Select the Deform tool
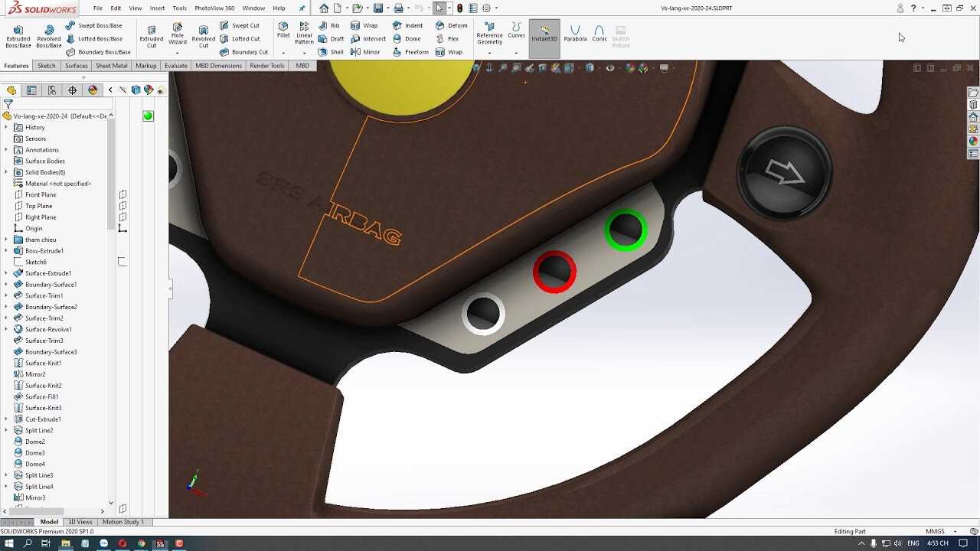The image size is (980, 551). [x=452, y=25]
